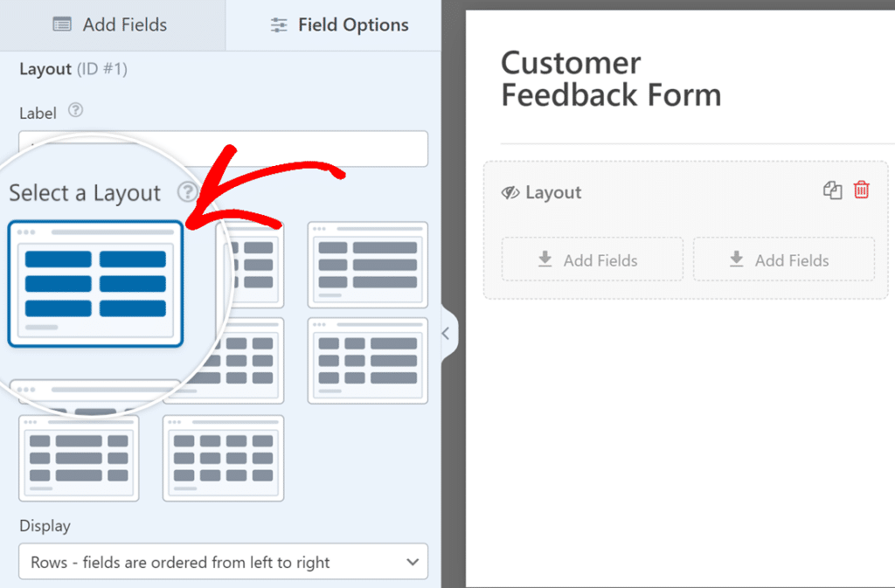The height and width of the screenshot is (588, 895).
Task: Choose the Rows ordering option from Display
Action: pyautogui.click(x=223, y=562)
